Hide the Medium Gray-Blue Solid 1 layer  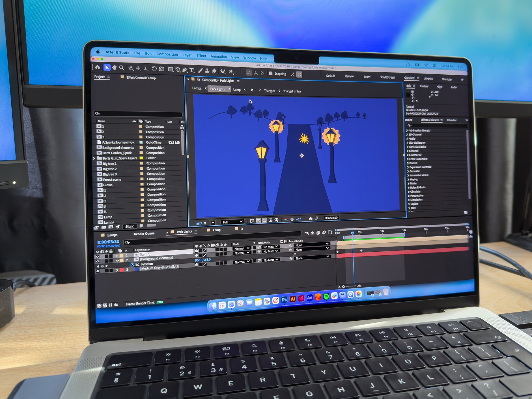(x=98, y=271)
